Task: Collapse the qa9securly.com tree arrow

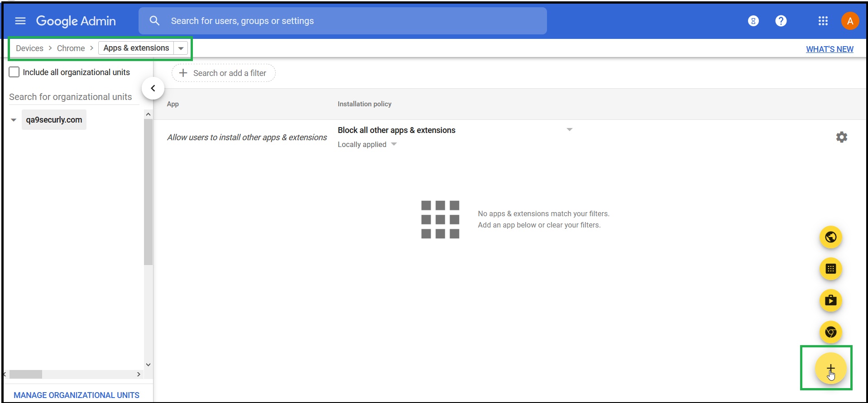Action: (x=14, y=120)
